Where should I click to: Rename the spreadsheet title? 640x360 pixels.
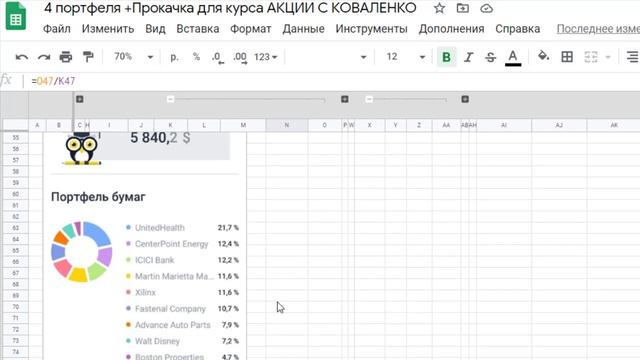point(230,8)
